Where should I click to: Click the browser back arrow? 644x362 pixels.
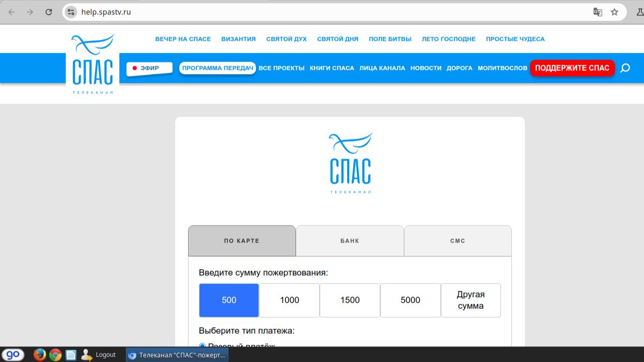click(x=11, y=12)
